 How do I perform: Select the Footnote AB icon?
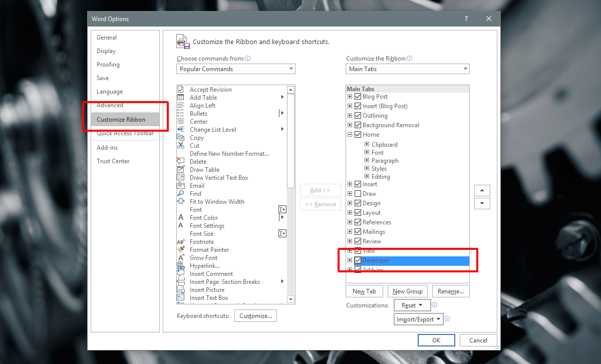point(181,242)
